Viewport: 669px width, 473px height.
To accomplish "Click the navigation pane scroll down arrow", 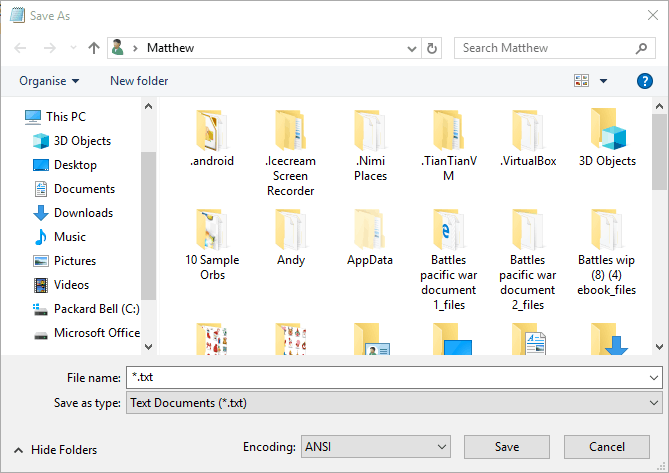I will pyautogui.click(x=148, y=347).
